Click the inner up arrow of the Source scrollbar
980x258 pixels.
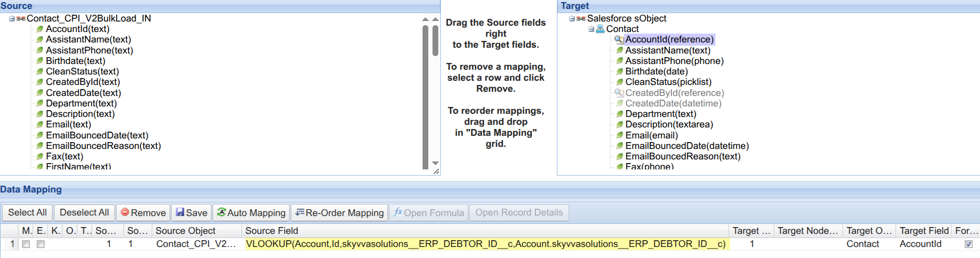click(x=425, y=19)
